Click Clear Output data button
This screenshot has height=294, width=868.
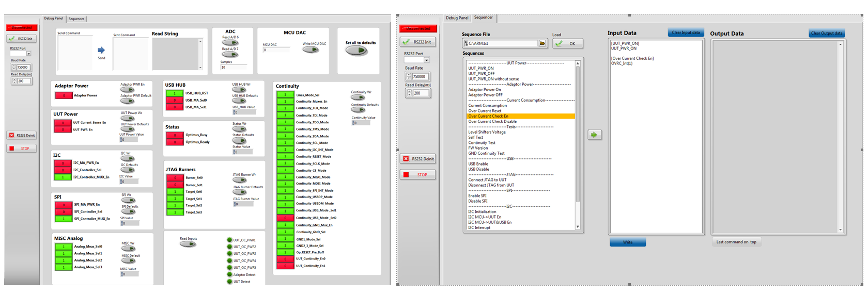point(826,33)
